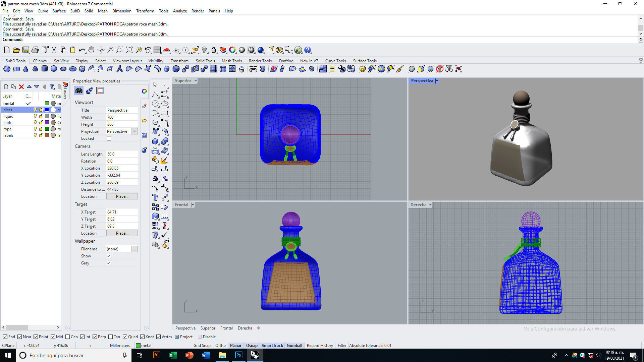Toggle the Locked viewport checkbox
Image resolution: width=644 pixels, height=362 pixels.
pos(109,138)
